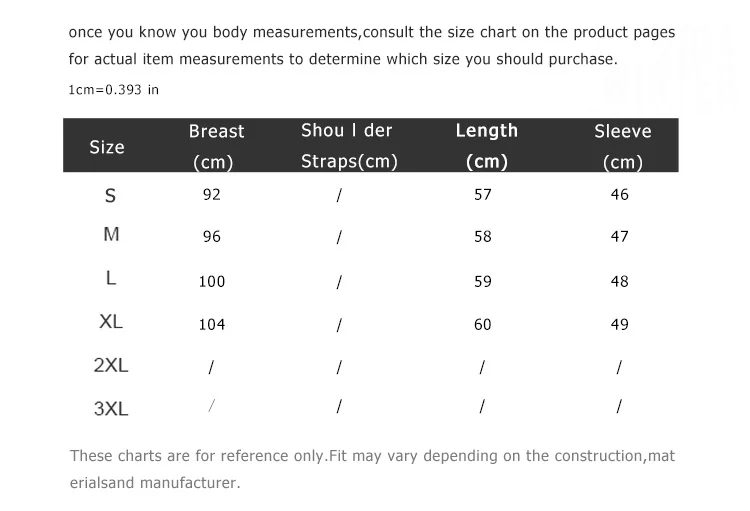Click the 3XL size row label
Viewport: 750px width, 511px height.
(111, 409)
